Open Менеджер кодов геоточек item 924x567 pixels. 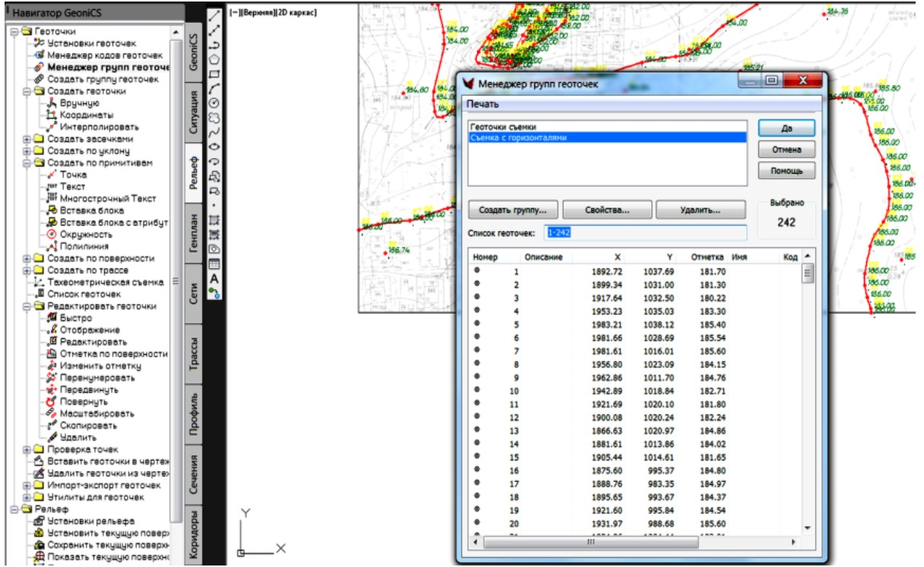[105, 55]
